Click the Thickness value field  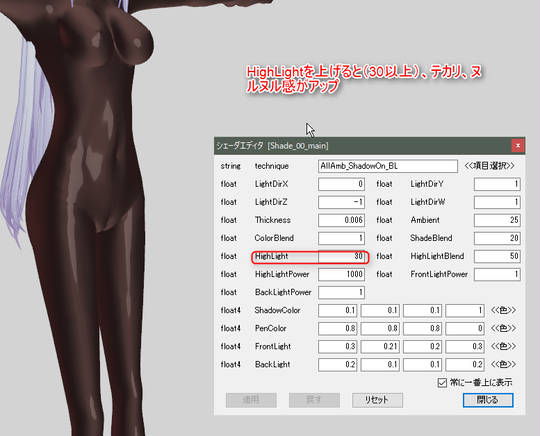341,220
